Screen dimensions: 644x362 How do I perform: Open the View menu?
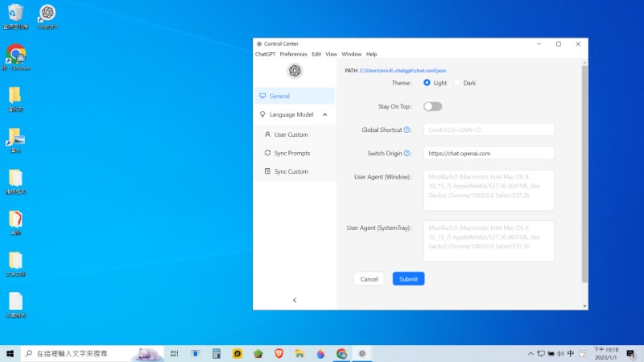pyautogui.click(x=331, y=54)
